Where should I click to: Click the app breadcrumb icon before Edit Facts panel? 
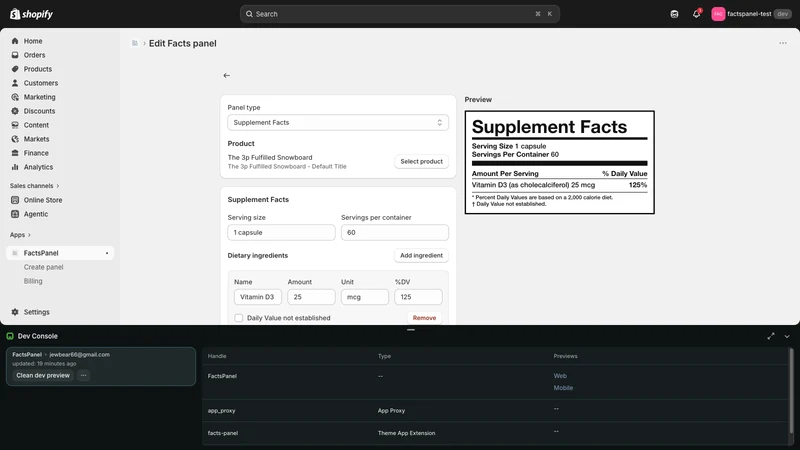(x=135, y=43)
